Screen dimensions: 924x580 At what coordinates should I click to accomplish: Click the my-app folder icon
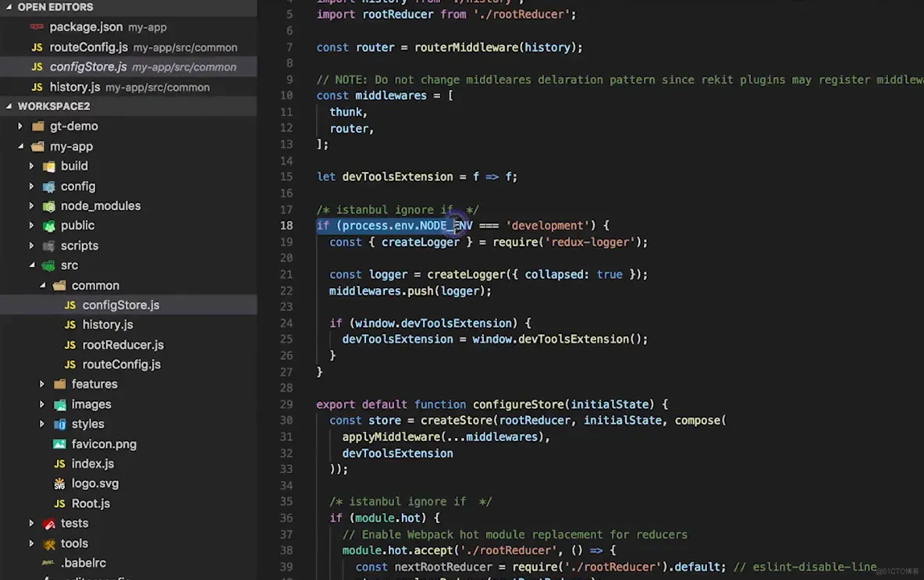[38, 146]
